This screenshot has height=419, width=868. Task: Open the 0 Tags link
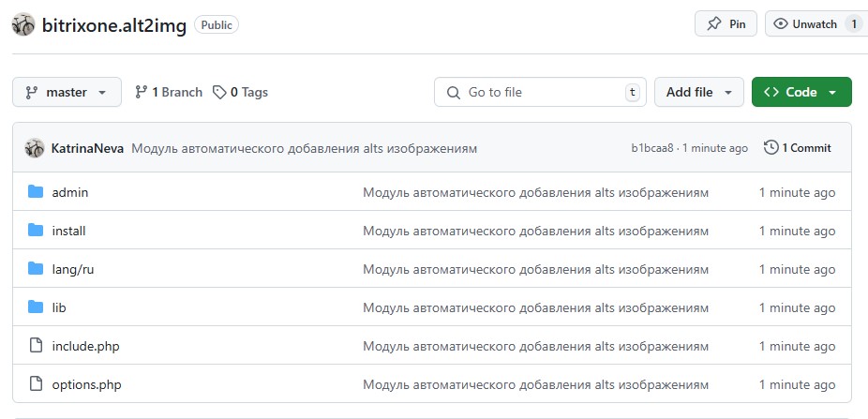pyautogui.click(x=241, y=92)
